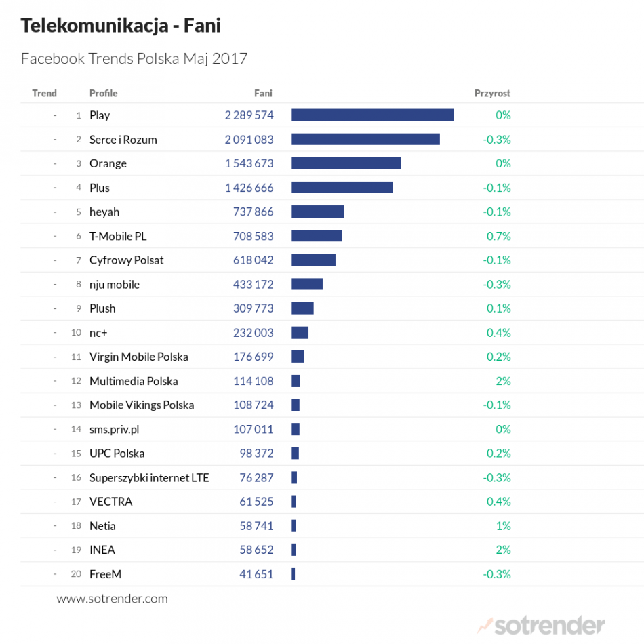The image size is (644, 644).
Task: Select the Superszybki internet LTE profile
Action: 149,477
